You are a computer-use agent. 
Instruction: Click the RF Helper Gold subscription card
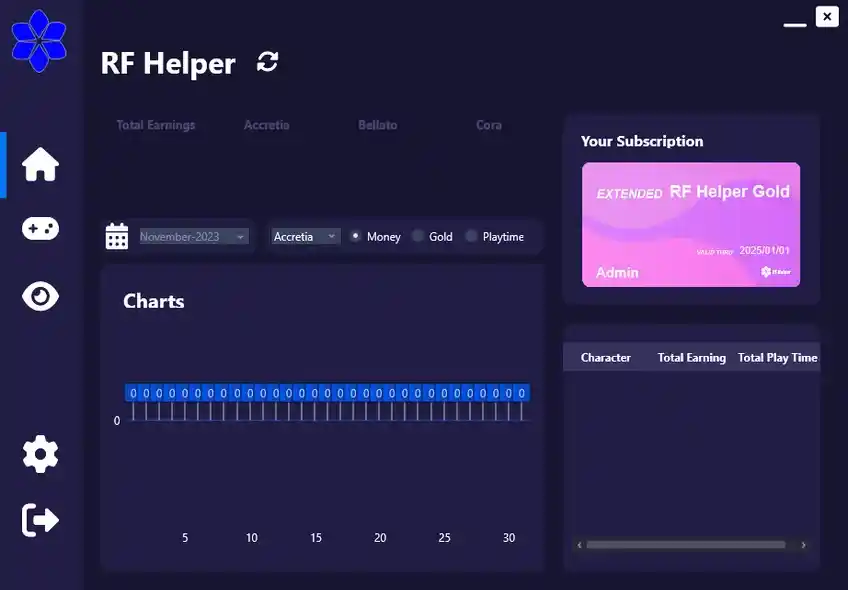click(x=691, y=224)
